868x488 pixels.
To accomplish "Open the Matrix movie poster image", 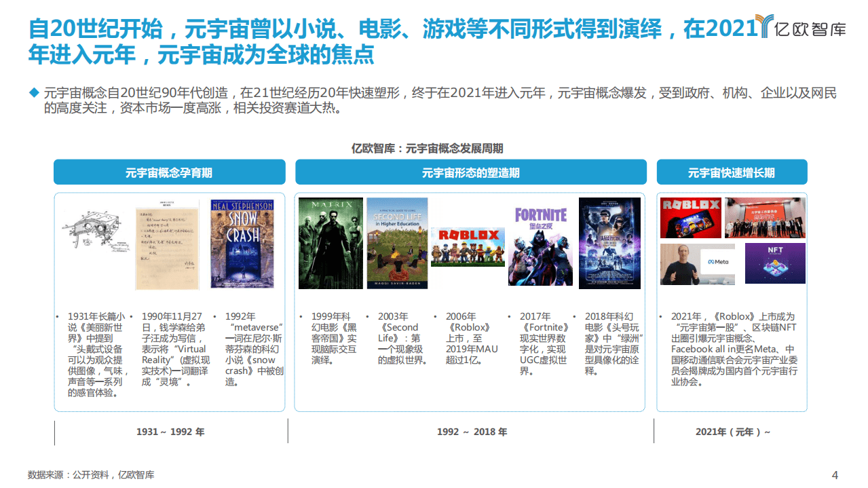I will [330, 243].
